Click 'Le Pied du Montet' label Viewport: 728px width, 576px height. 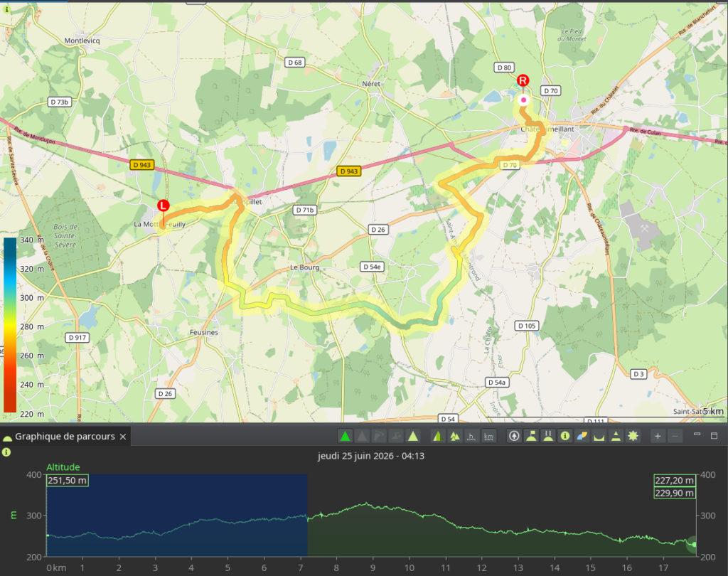pyautogui.click(x=572, y=35)
